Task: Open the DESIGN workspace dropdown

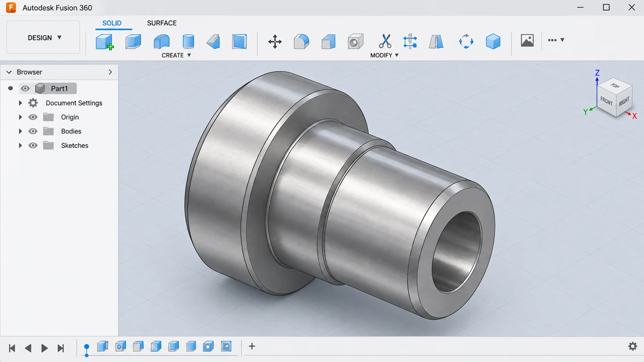Action: 43,38
